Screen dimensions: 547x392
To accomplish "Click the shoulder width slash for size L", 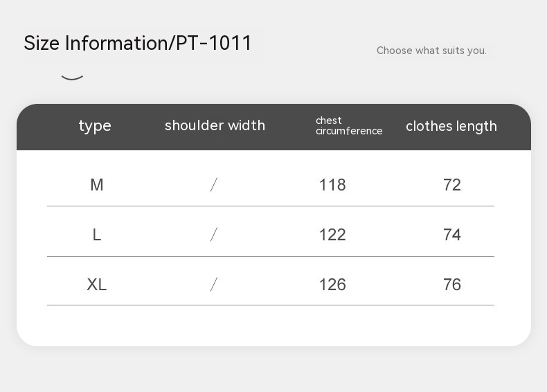I will [214, 235].
